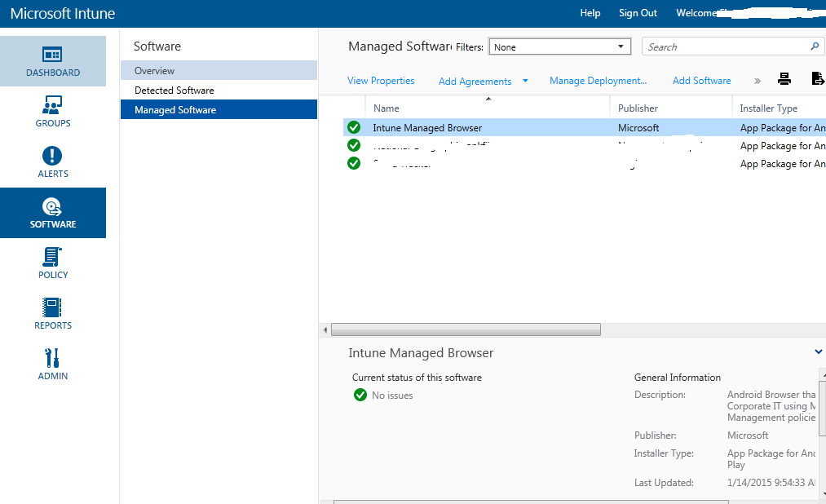Screen dimensions: 826x504
Task: Open the Policy workspace icon
Action: (x=53, y=263)
